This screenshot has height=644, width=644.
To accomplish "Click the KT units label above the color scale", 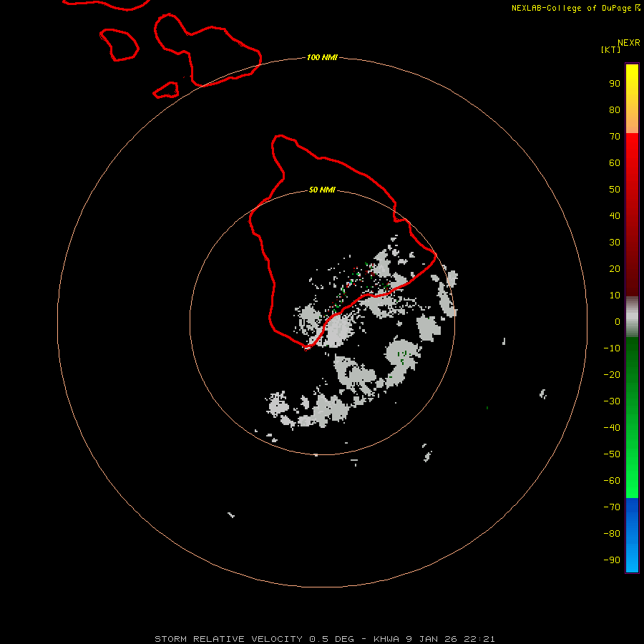I will click(611, 49).
